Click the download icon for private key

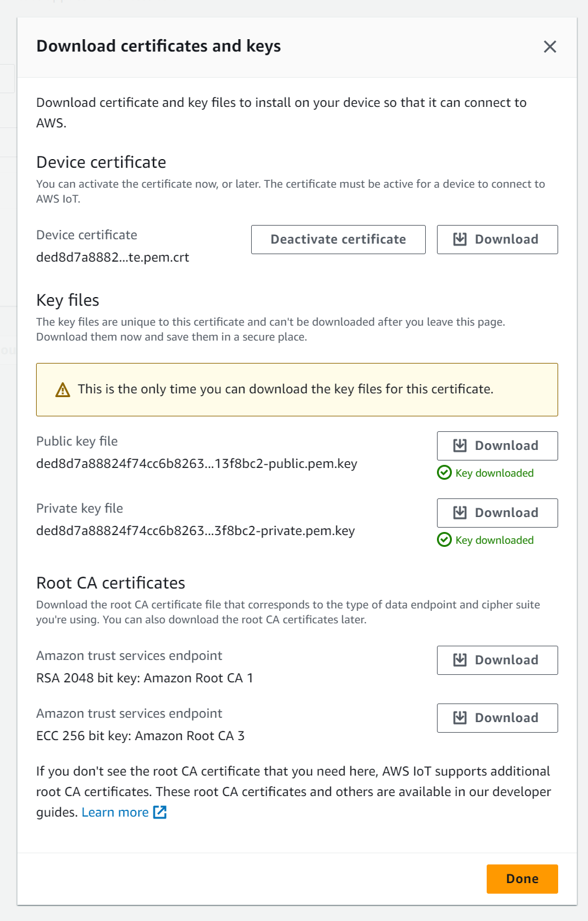pos(460,513)
